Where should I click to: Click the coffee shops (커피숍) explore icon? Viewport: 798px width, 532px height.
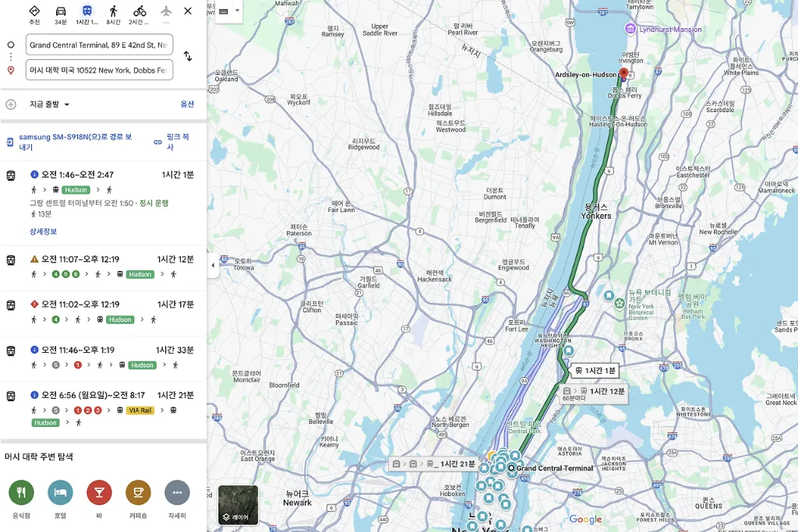coord(138,492)
